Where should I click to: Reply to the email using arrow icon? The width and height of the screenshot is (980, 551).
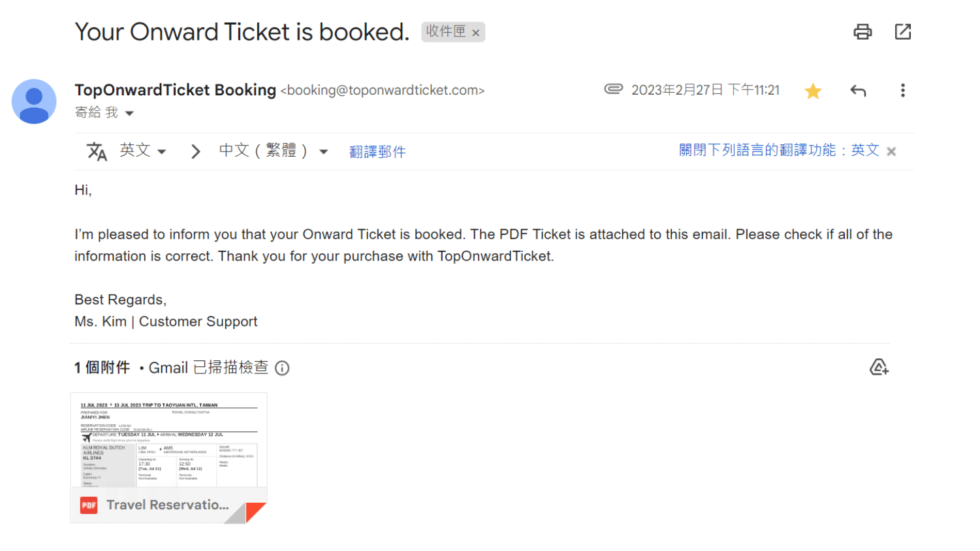click(x=858, y=91)
